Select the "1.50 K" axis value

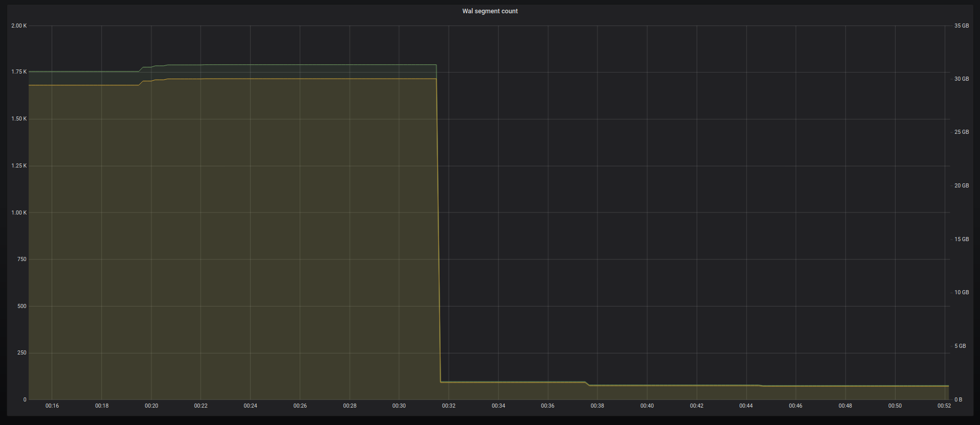(x=19, y=119)
